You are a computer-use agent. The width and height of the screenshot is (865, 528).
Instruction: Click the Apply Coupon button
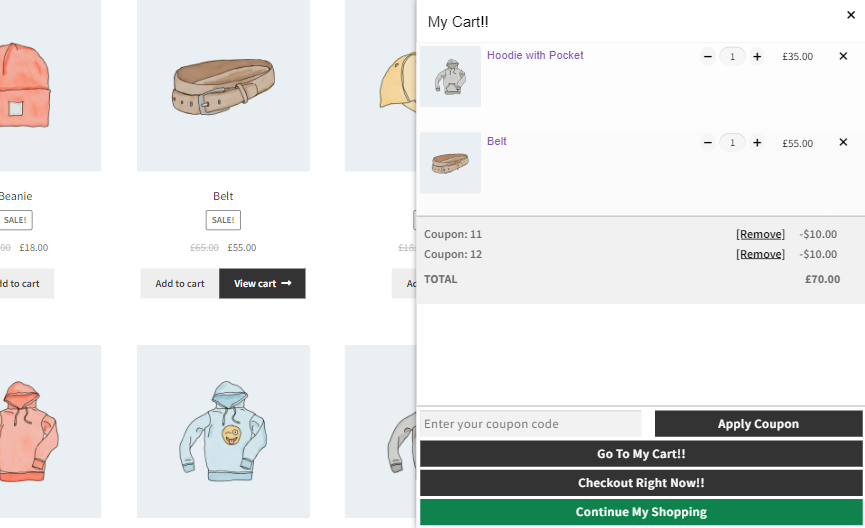(759, 424)
